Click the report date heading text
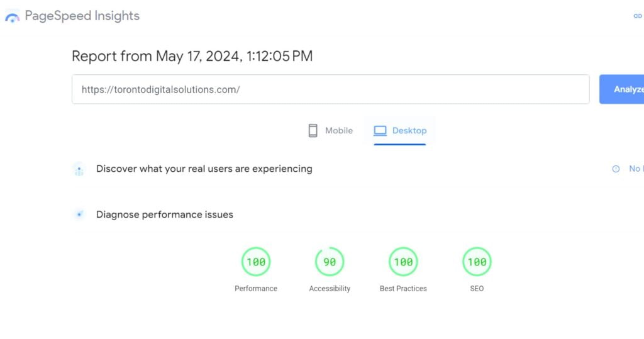The image size is (644, 339). click(x=192, y=56)
